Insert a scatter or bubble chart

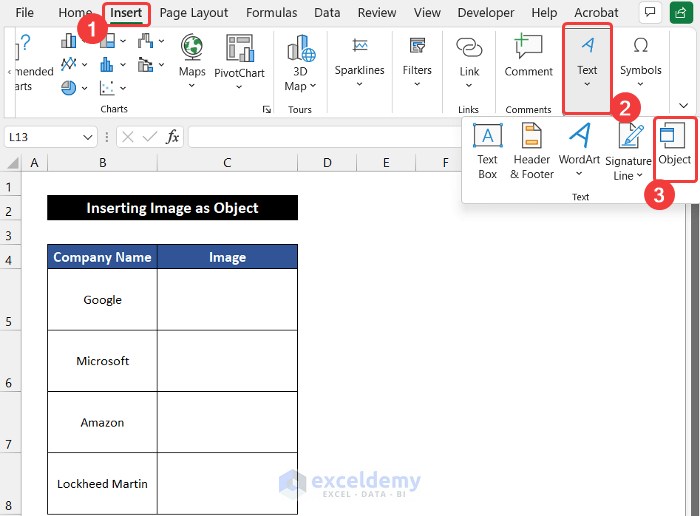coord(107,88)
